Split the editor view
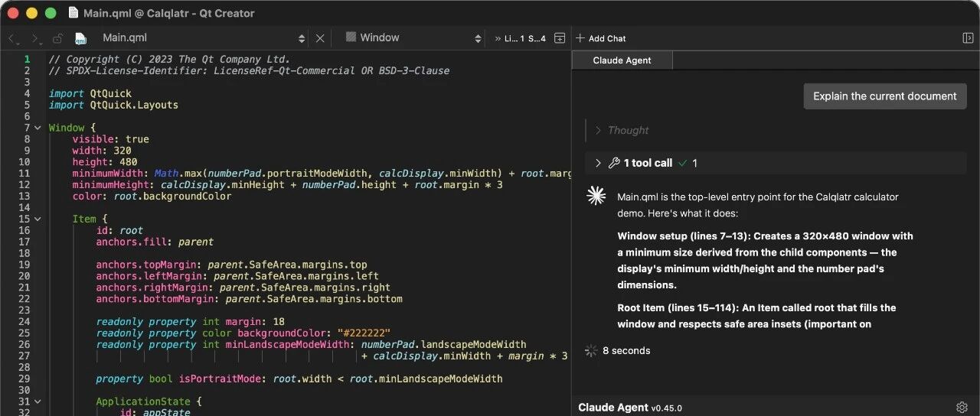This screenshot has width=980, height=416. (560, 38)
